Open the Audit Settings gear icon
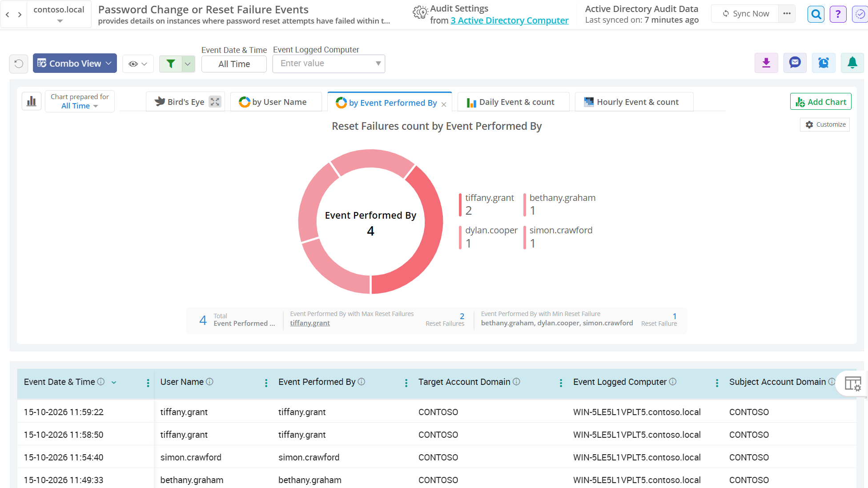 [420, 12]
